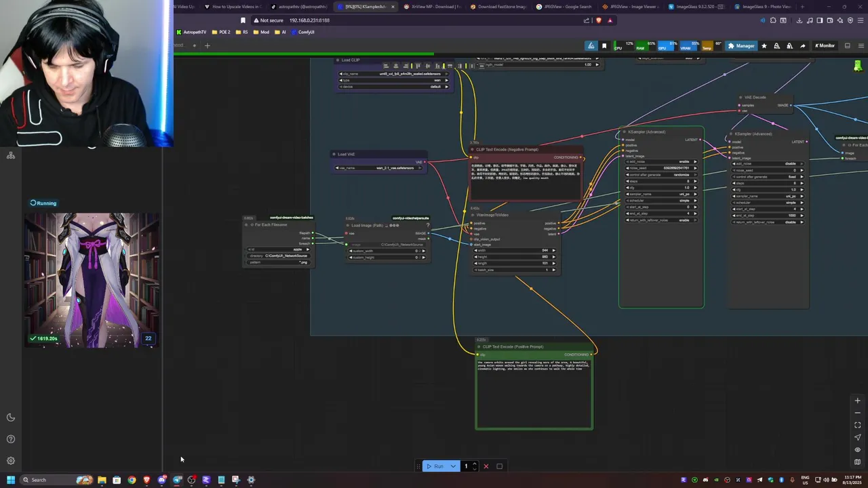Click the CPU usage monitor bar

coord(623,46)
